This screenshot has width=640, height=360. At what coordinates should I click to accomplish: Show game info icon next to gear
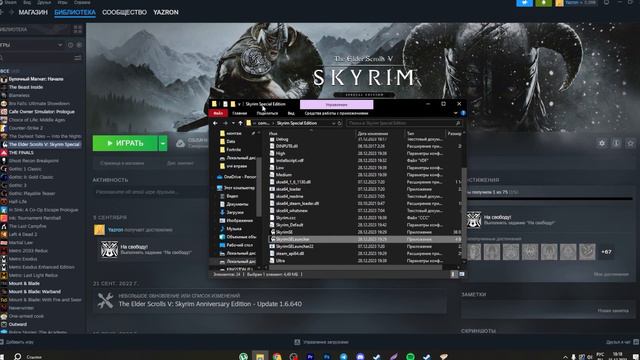pos(616,143)
